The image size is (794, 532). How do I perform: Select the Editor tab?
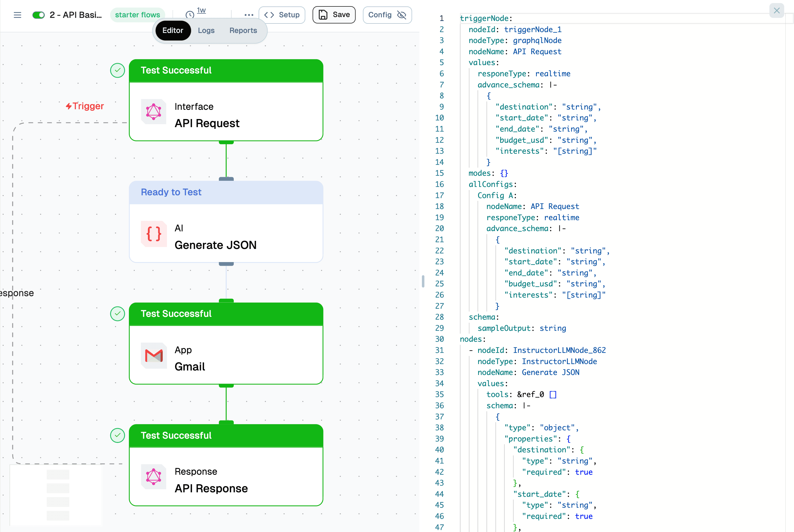[173, 30]
